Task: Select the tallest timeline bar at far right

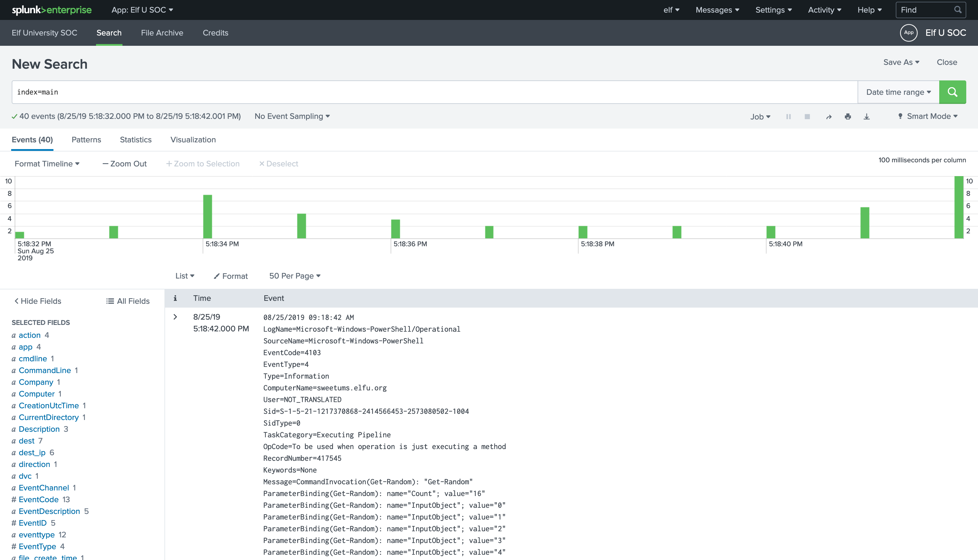Action: point(958,207)
